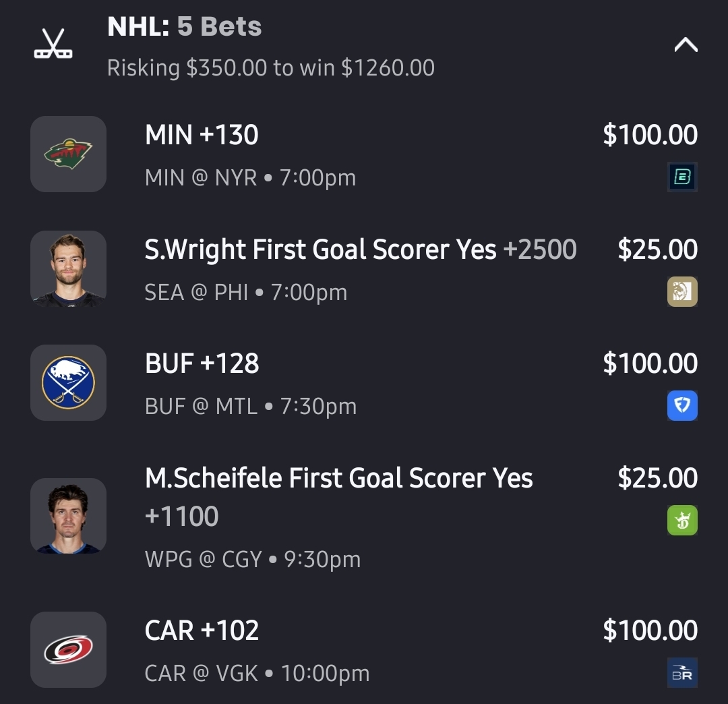Open the Minnesota Wild team logo
This screenshot has width=728, height=704.
68,154
